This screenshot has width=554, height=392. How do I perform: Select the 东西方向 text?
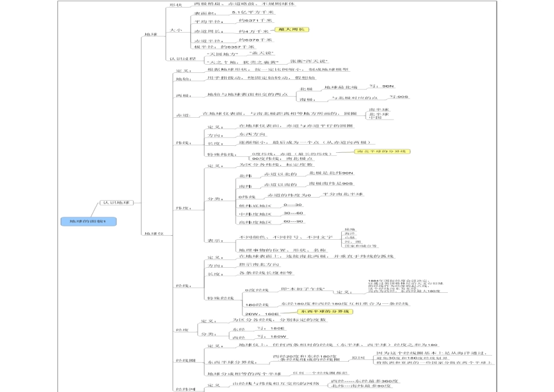pyautogui.click(x=253, y=134)
